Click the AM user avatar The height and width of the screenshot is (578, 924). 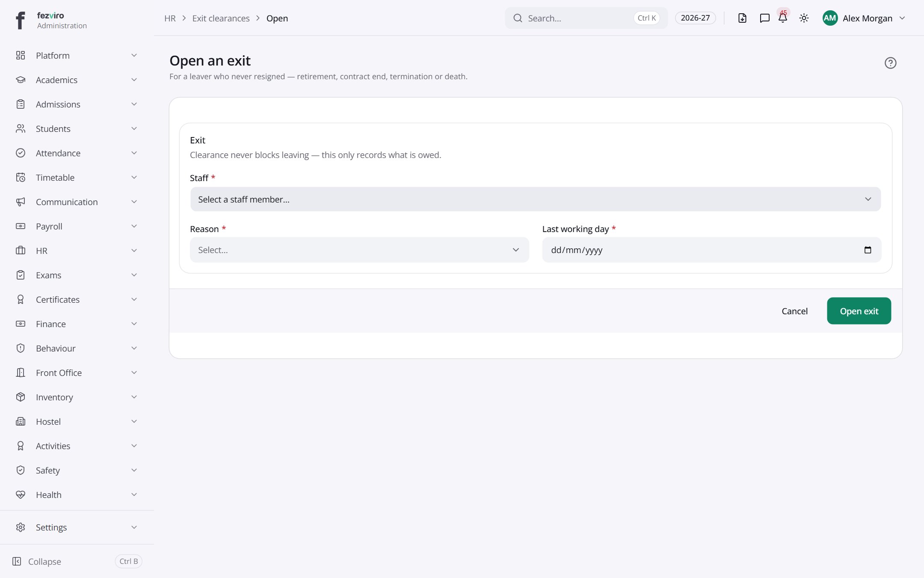[x=830, y=18]
